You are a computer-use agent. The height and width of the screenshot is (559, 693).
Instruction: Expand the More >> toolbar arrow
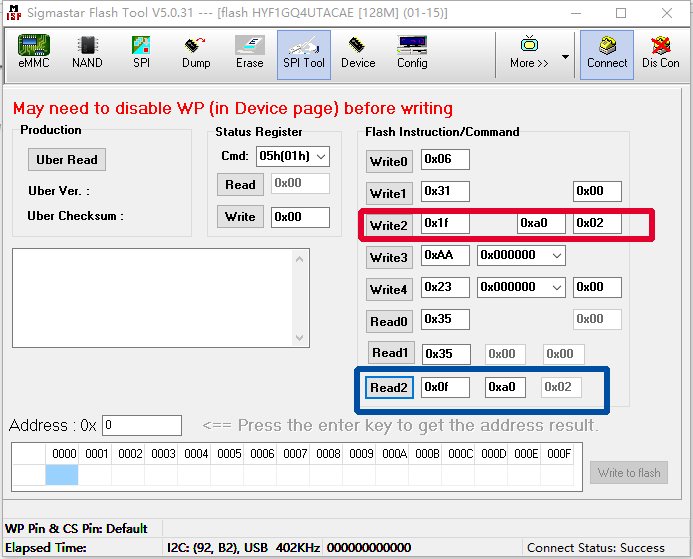pos(565,56)
